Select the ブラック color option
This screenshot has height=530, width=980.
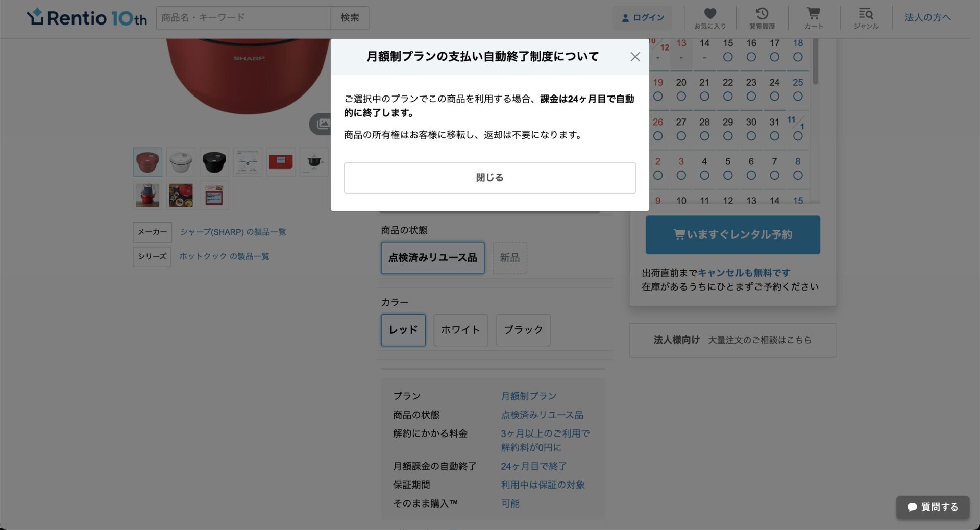coord(523,330)
